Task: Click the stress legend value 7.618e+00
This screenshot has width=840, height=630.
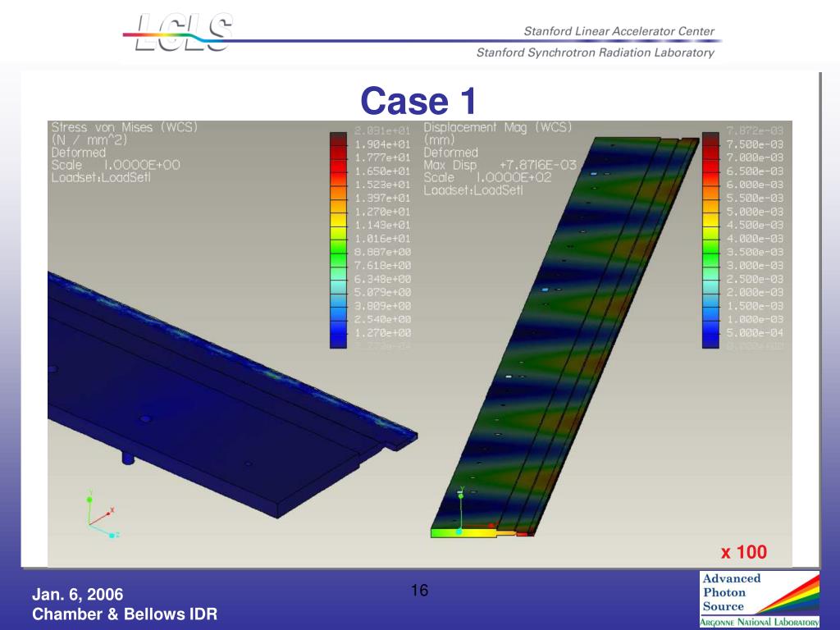Action: [382, 266]
